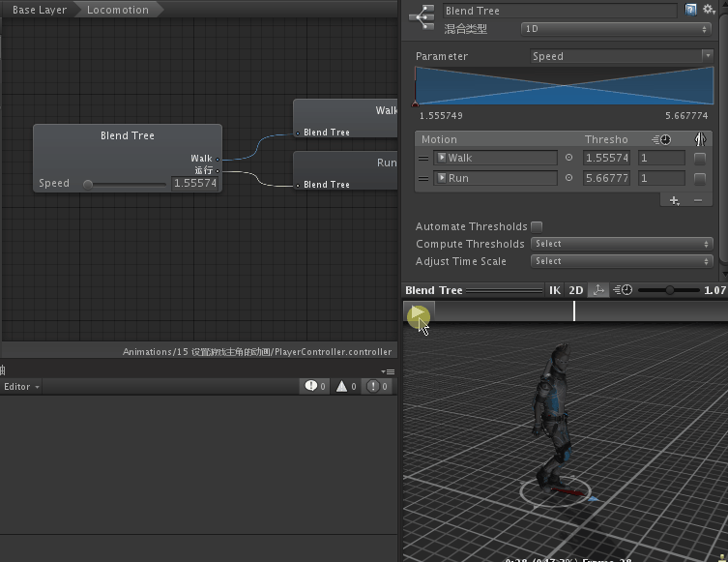Screen dimensions: 728x562
Task: Edit the Run time scale field
Action: pos(661,178)
